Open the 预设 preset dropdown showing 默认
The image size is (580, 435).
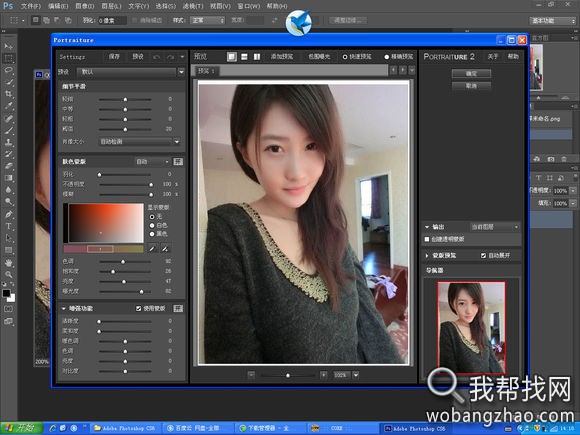coord(131,72)
